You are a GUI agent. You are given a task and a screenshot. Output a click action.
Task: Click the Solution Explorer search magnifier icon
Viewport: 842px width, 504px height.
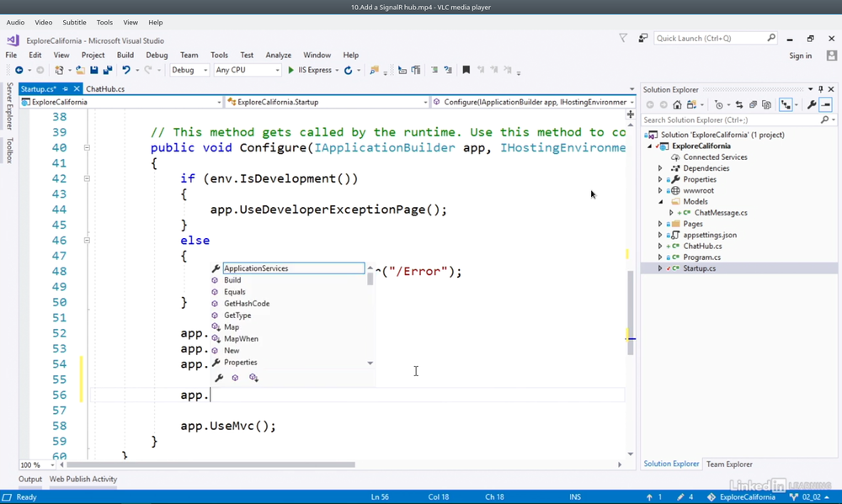click(825, 119)
